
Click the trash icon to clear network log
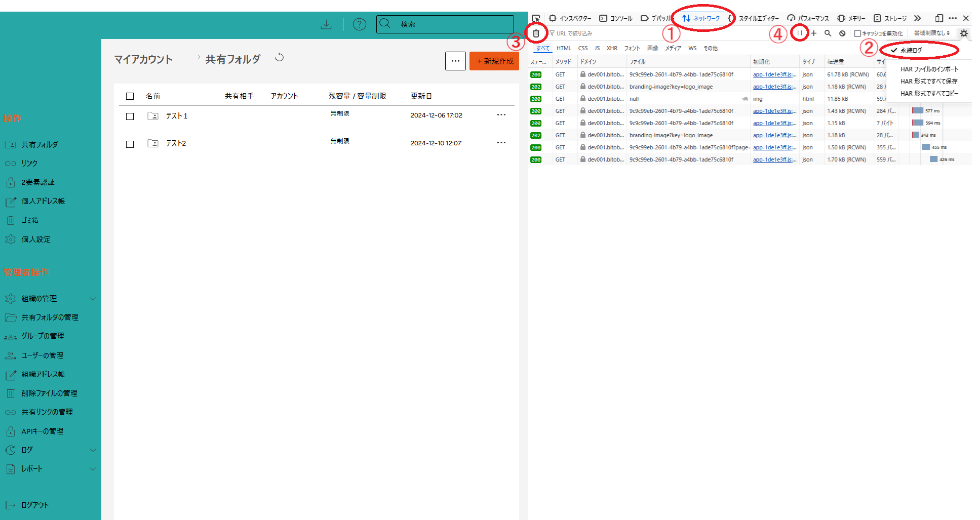536,33
